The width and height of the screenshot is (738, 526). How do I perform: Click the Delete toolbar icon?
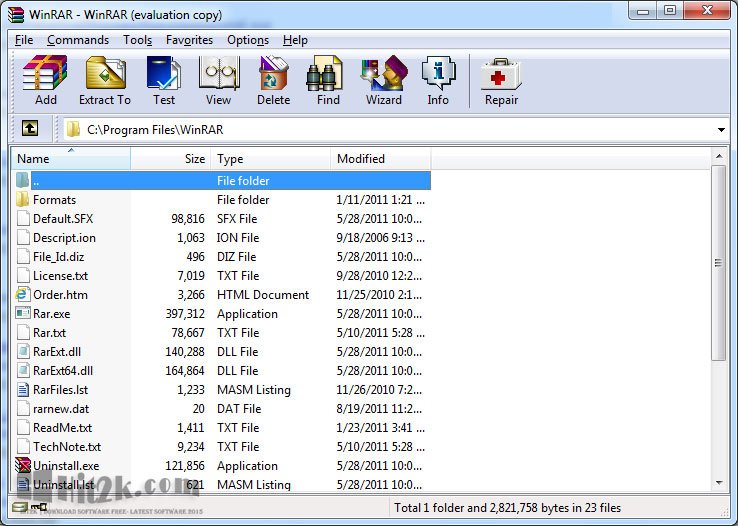pos(273,73)
